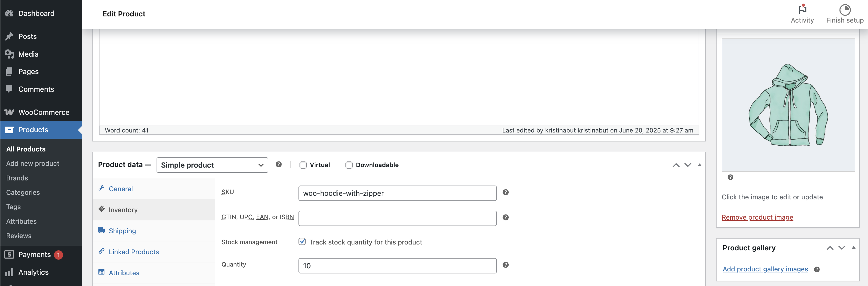Click help icon next to GTIN field
868x286 pixels.
pos(505,218)
